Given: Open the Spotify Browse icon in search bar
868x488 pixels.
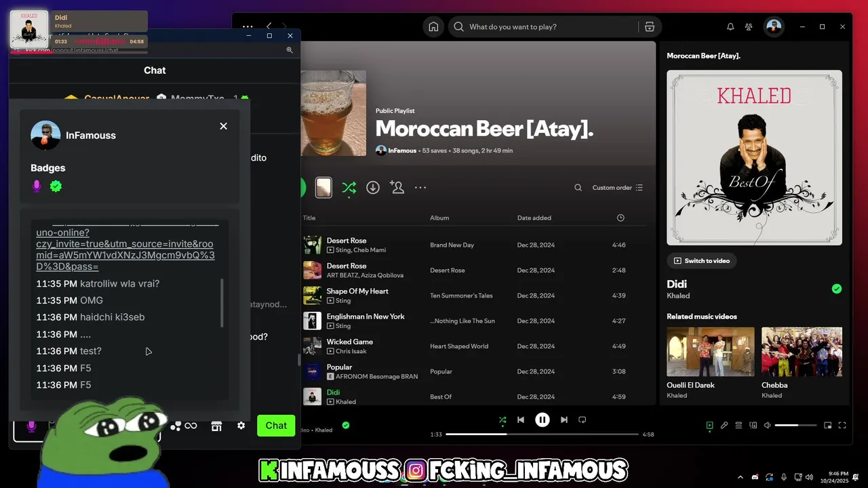Looking at the screenshot, I should point(650,27).
